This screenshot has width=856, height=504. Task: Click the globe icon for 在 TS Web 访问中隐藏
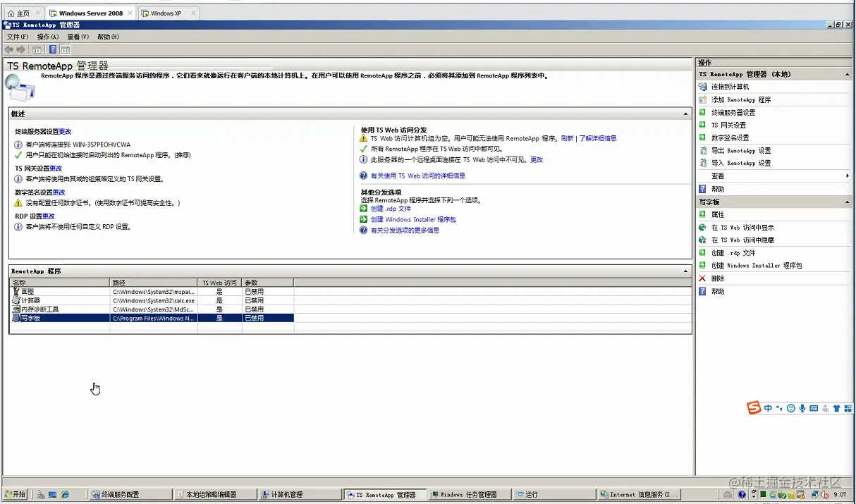pos(702,240)
